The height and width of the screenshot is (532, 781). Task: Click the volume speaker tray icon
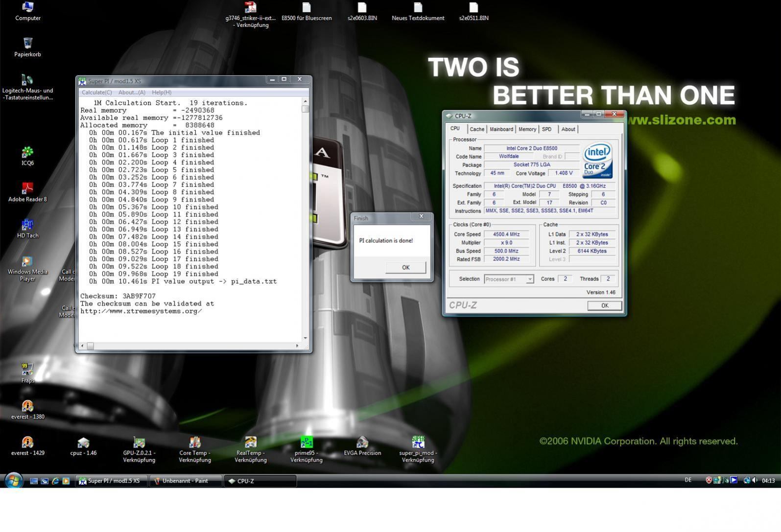pos(755,480)
